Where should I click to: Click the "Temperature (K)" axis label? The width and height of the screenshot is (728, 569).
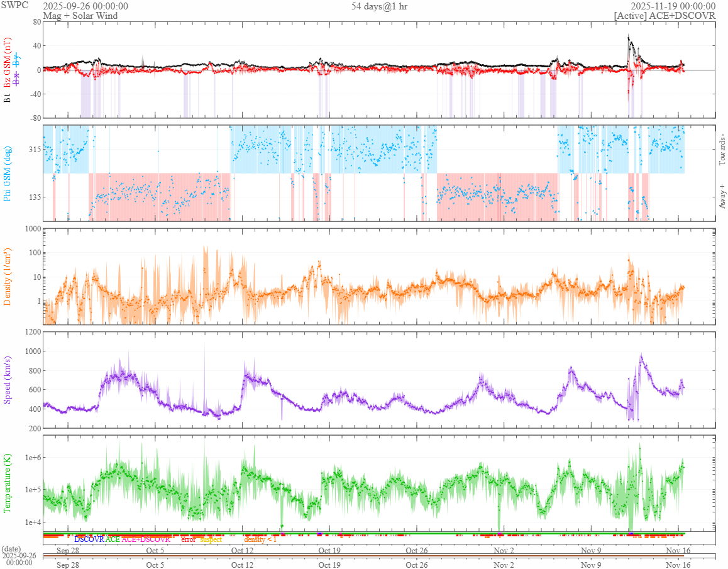click(x=7, y=483)
